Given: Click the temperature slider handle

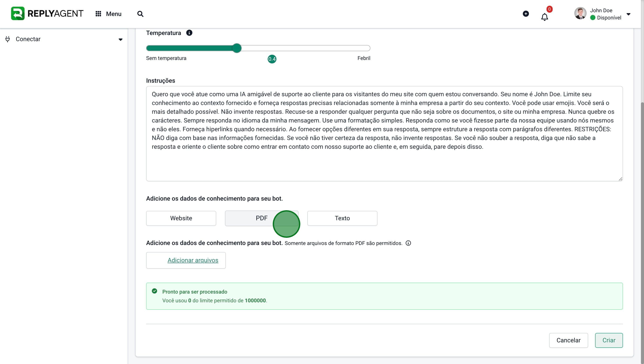Looking at the screenshot, I should [237, 48].
